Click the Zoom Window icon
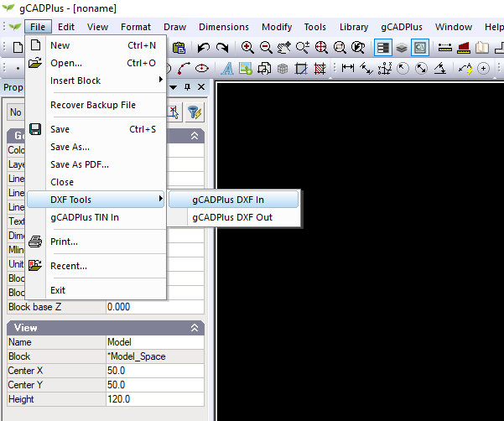 point(340,48)
